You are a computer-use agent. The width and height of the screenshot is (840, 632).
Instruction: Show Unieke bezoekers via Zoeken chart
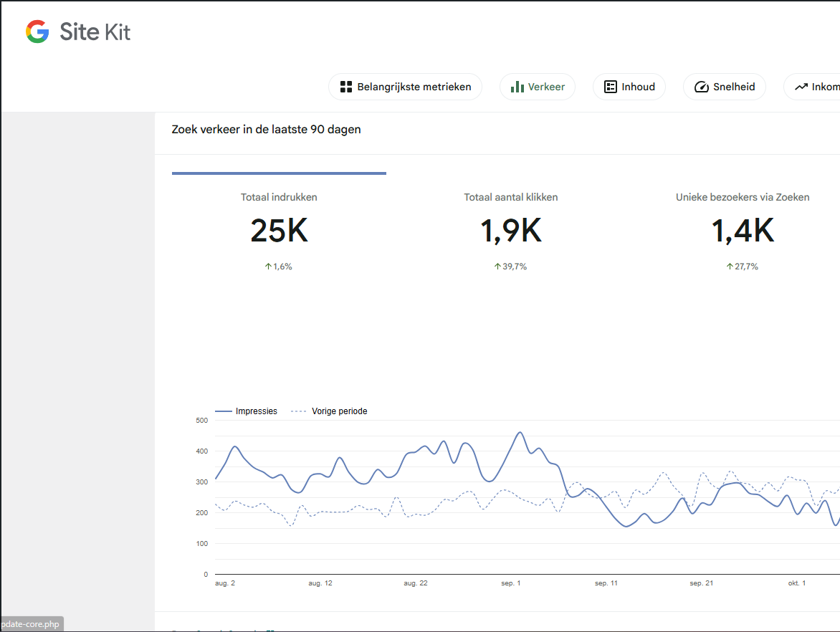point(743,197)
